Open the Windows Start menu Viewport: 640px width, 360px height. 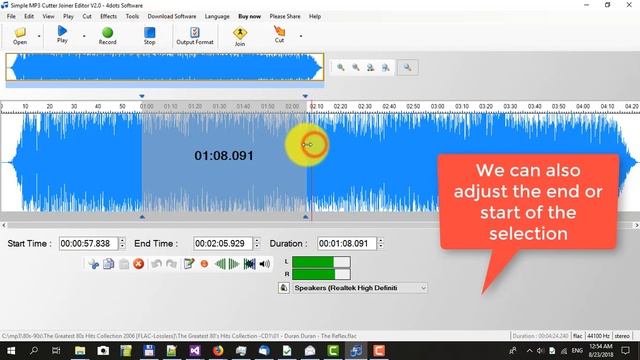(x=11, y=351)
